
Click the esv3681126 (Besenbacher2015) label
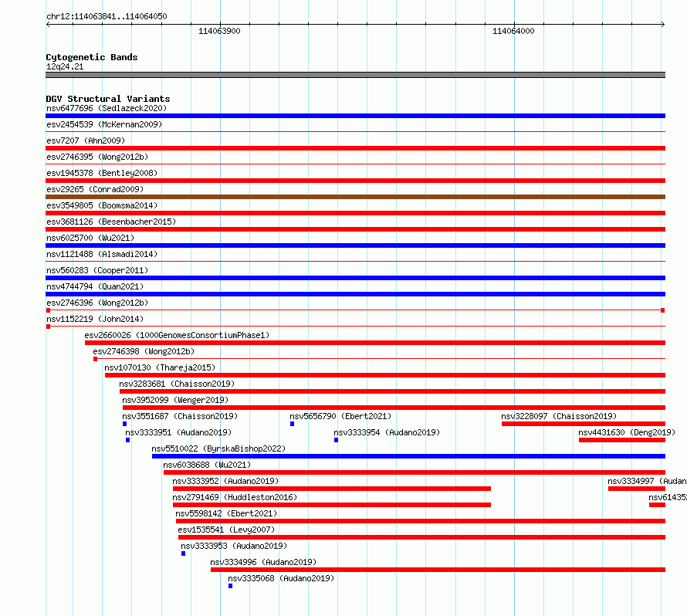tap(111, 222)
